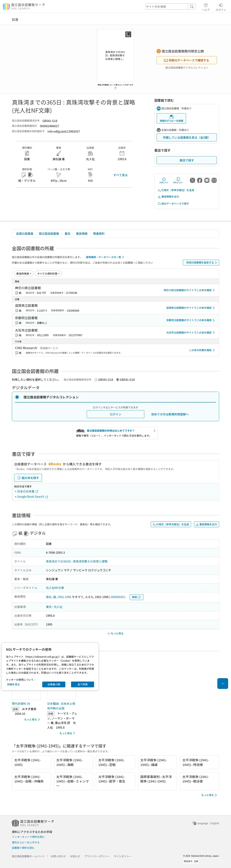The height and width of the screenshot is (868, 231).
Task: Click 他のデータベースで探す link
Action: tap(173, 203)
